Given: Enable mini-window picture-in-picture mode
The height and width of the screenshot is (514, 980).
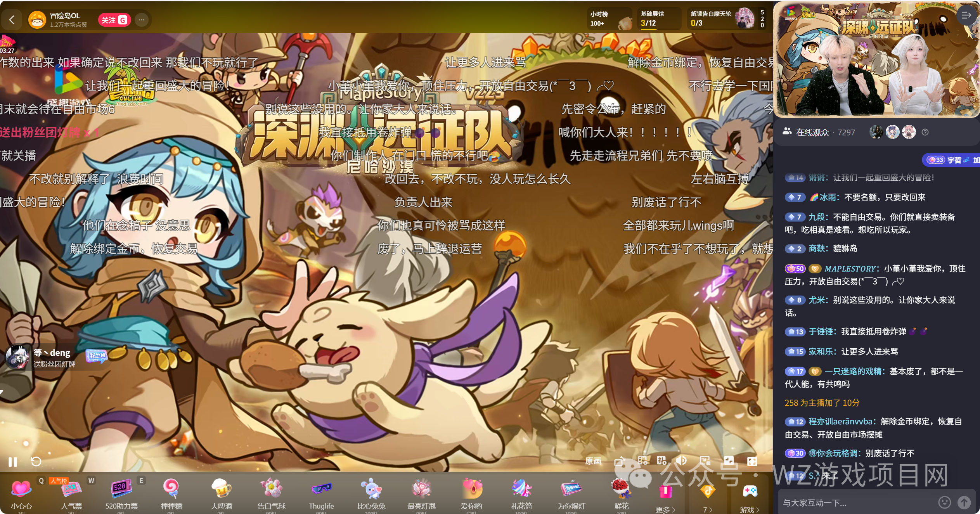Looking at the screenshot, I should 705,460.
